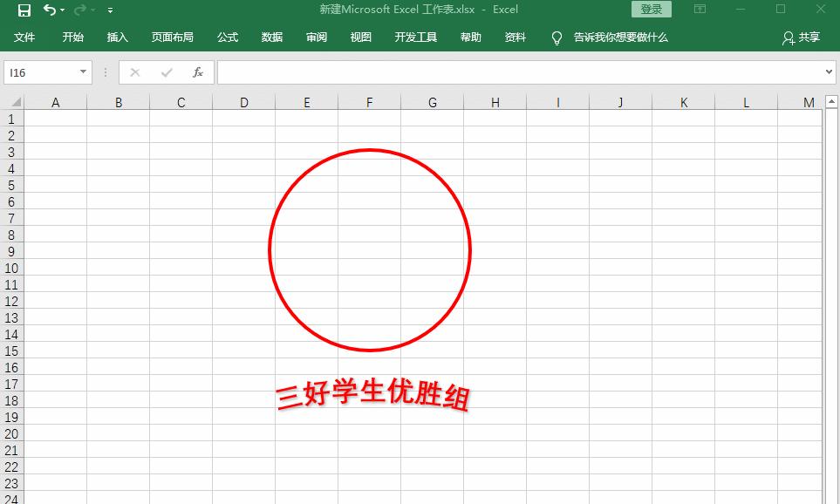Viewport: 840px width, 504px height.
Task: Click the 登录 sign-in button
Action: (651, 9)
